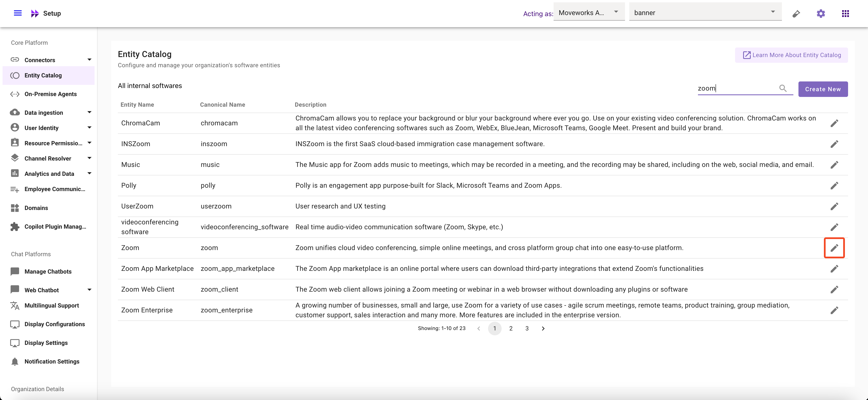This screenshot has width=868, height=400.
Task: Click the Create New button
Action: [x=822, y=89]
